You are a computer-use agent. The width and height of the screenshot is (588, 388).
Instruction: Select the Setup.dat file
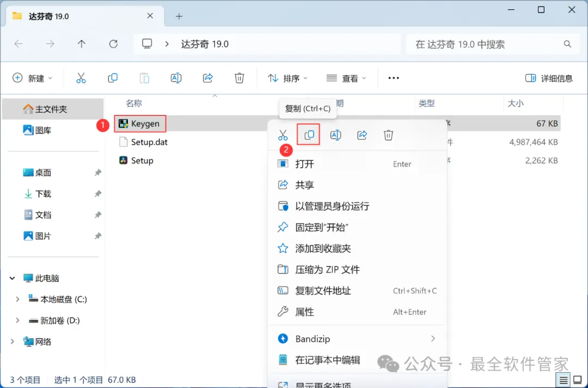(143, 142)
